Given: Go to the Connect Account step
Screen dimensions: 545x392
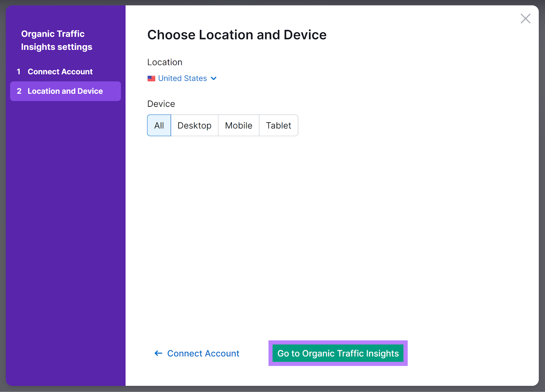Looking at the screenshot, I should (x=60, y=71).
